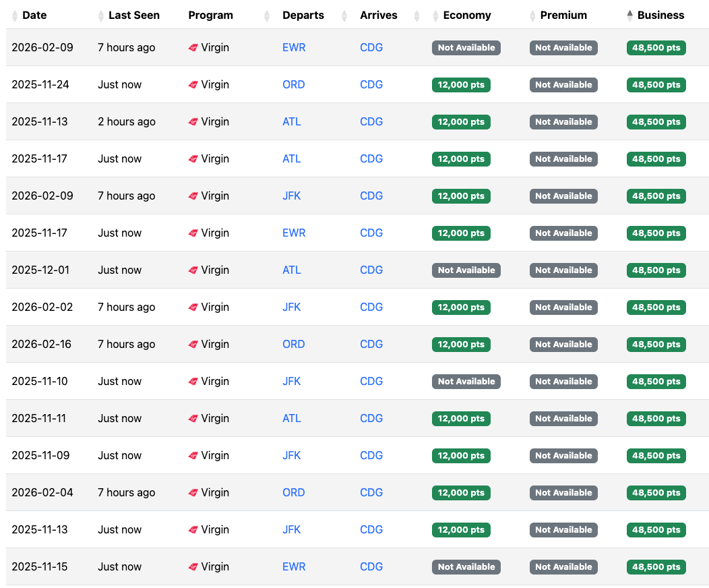Screen dimensions: 709x588
Task: Click date cell 2026-02-16
Action: click(41, 344)
